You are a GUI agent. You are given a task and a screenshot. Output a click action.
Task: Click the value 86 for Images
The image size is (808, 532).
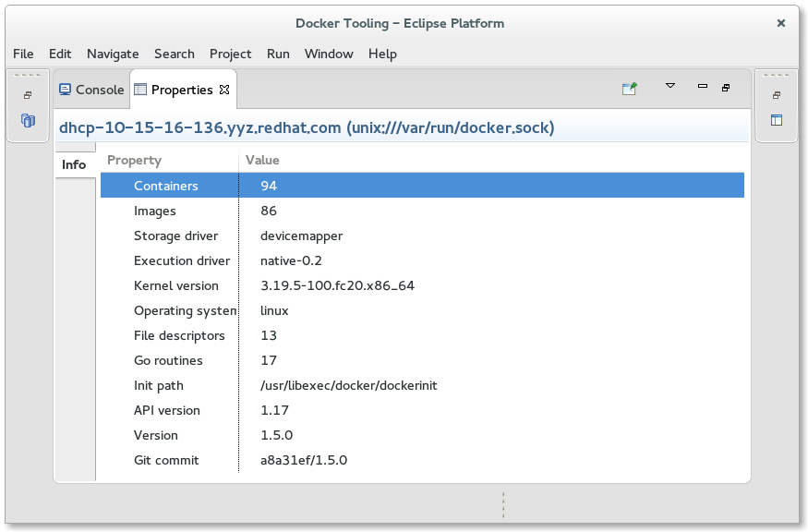pyautogui.click(x=269, y=211)
